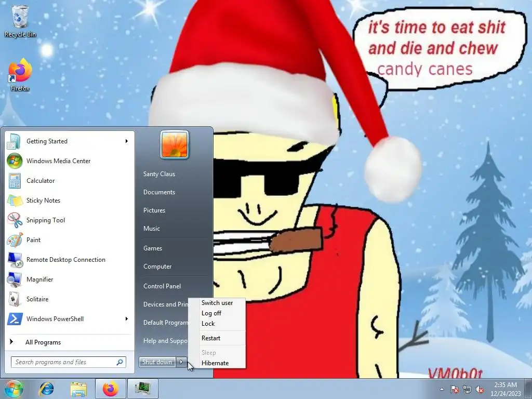The height and width of the screenshot is (399, 532).
Task: Open Music from Start menu
Action: 152,229
